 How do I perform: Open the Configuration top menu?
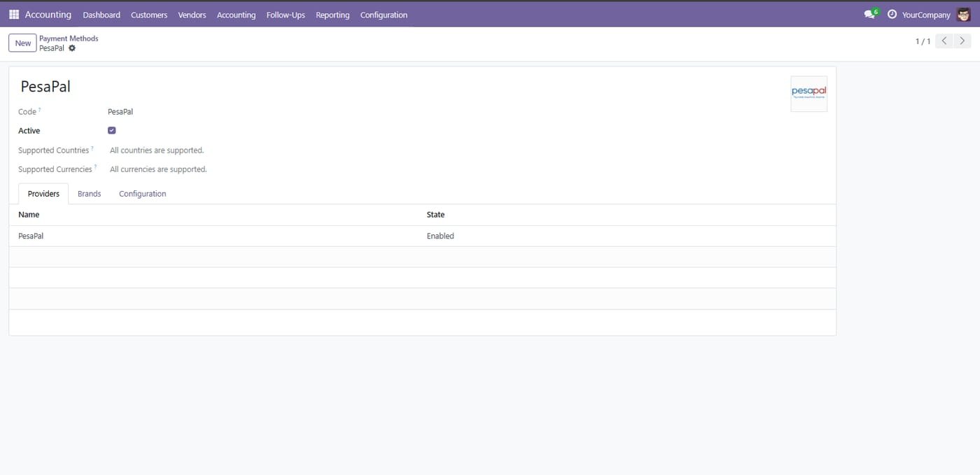point(384,15)
